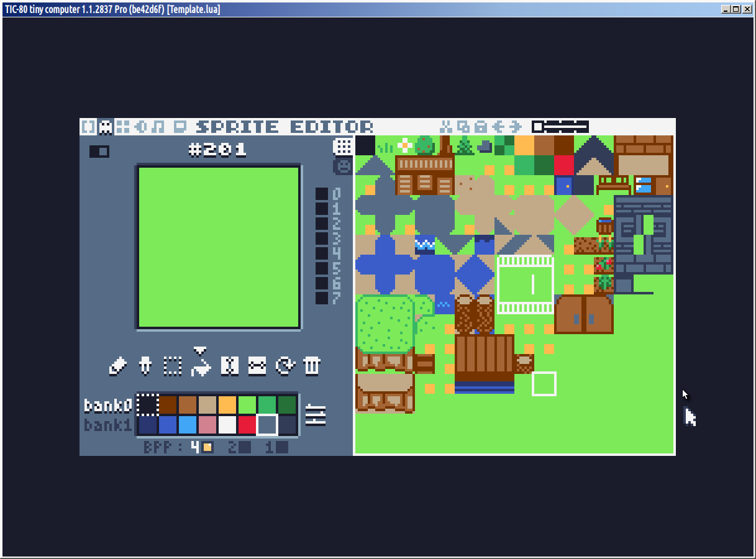756x559 pixels.
Task: Open the palette edit sliders
Action: (x=316, y=414)
